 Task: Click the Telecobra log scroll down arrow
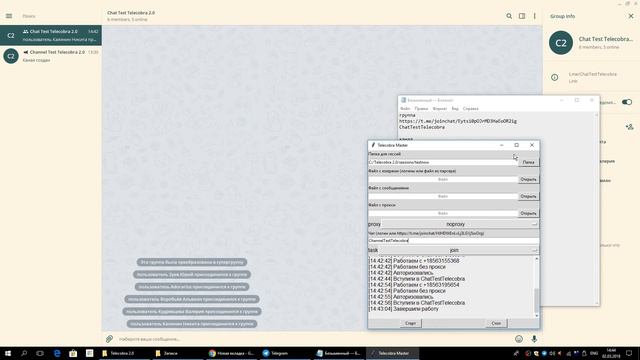click(536, 316)
